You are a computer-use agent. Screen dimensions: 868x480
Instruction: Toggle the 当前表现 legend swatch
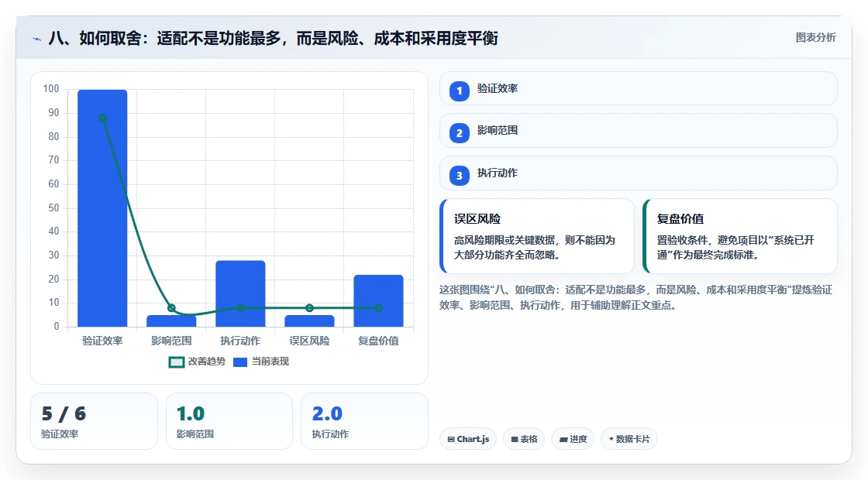[x=240, y=362]
